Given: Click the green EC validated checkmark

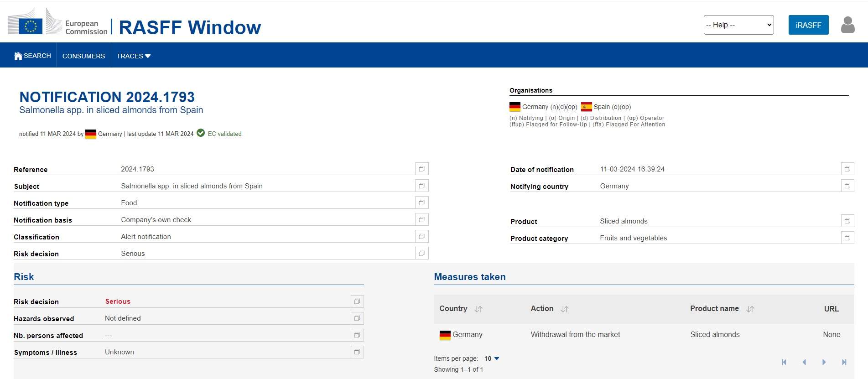Looking at the screenshot, I should coord(201,133).
